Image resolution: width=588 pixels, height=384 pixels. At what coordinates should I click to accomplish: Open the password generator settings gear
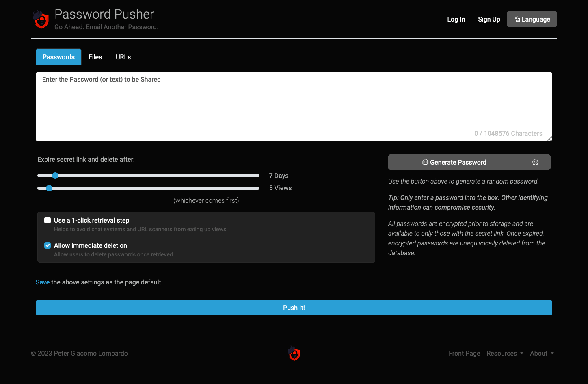[535, 162]
